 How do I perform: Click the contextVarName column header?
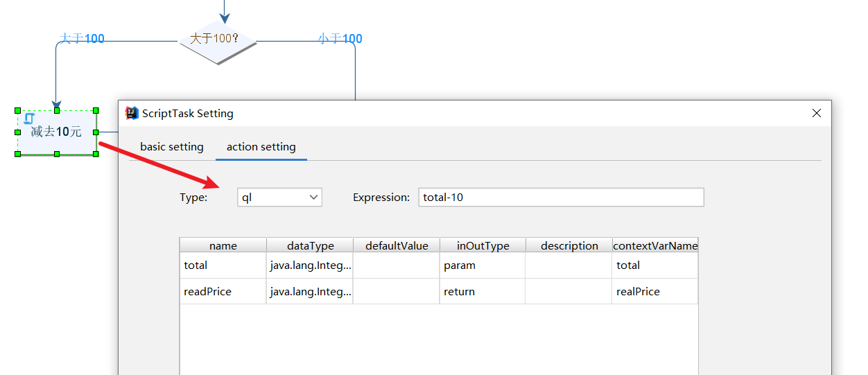(x=655, y=246)
